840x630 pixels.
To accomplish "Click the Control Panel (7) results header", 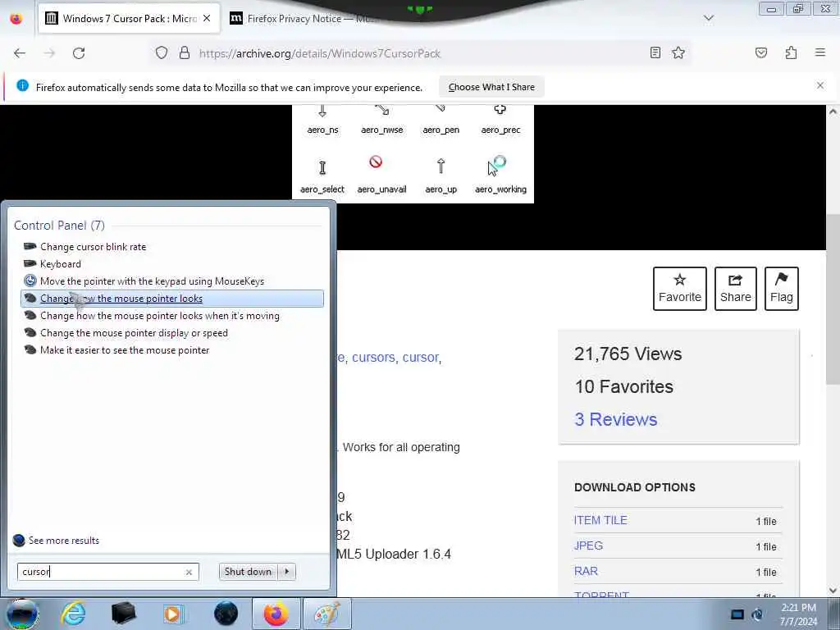I will 59,226.
